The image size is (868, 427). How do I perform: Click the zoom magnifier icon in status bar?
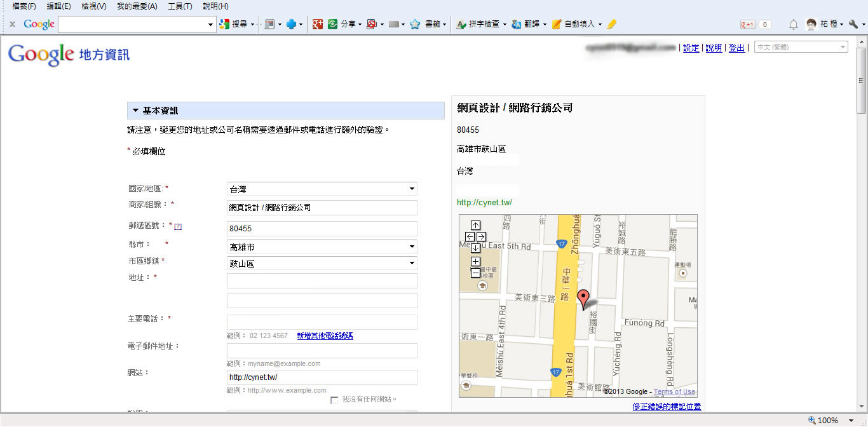click(811, 420)
